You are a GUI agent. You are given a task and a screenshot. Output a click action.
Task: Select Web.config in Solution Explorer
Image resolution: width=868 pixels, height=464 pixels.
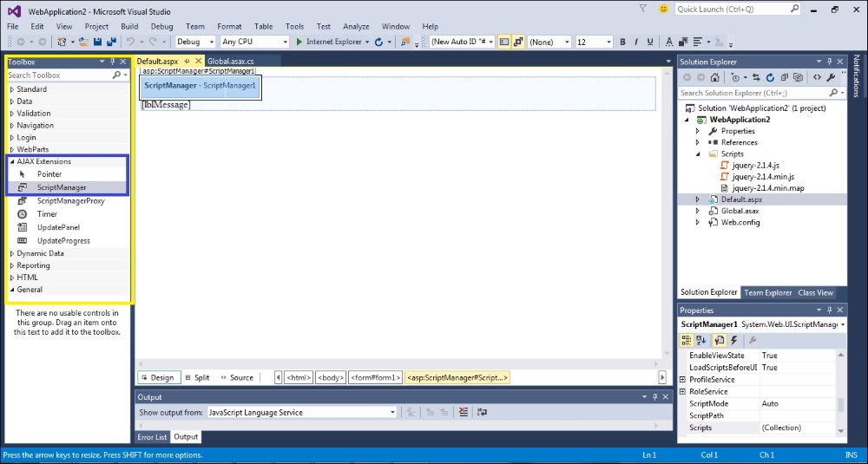click(x=740, y=222)
